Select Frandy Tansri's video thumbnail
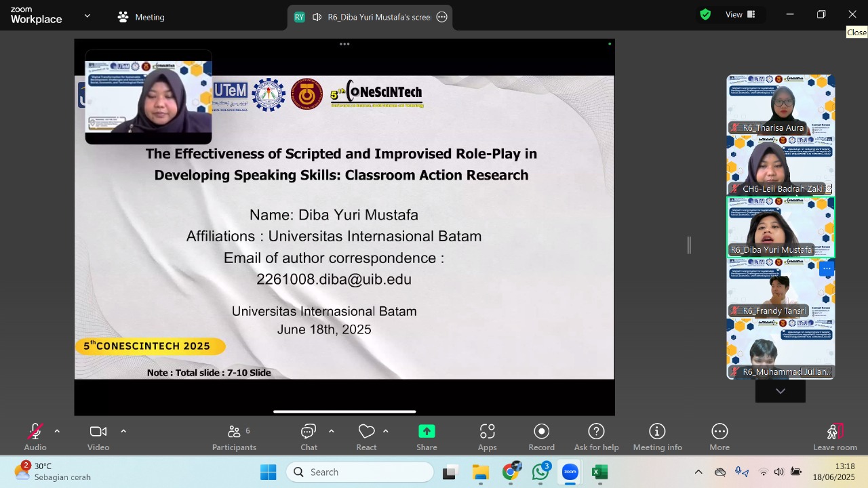 [x=781, y=288]
